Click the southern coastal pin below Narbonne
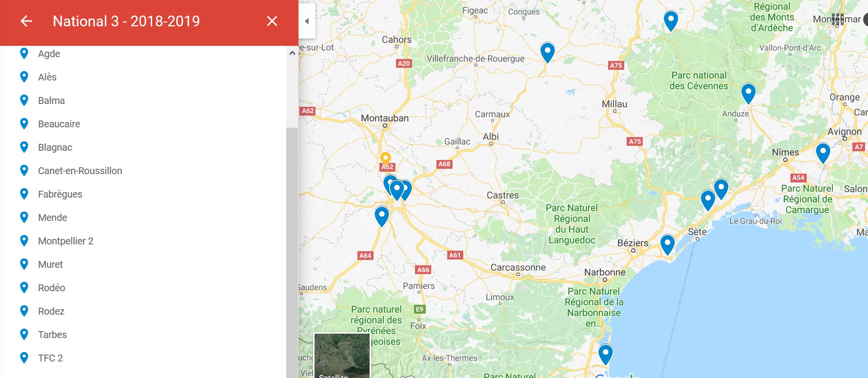This screenshot has height=378, width=868. (606, 354)
